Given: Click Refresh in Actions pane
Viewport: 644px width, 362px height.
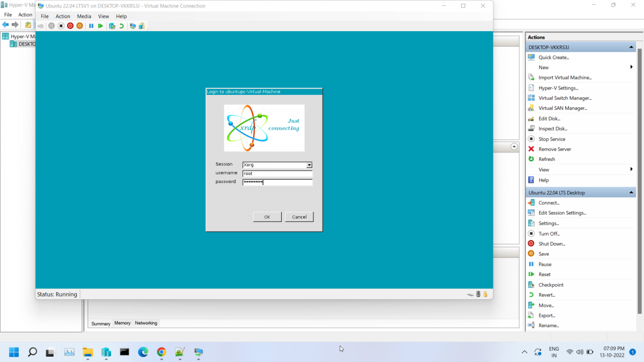Looking at the screenshot, I should [x=547, y=159].
